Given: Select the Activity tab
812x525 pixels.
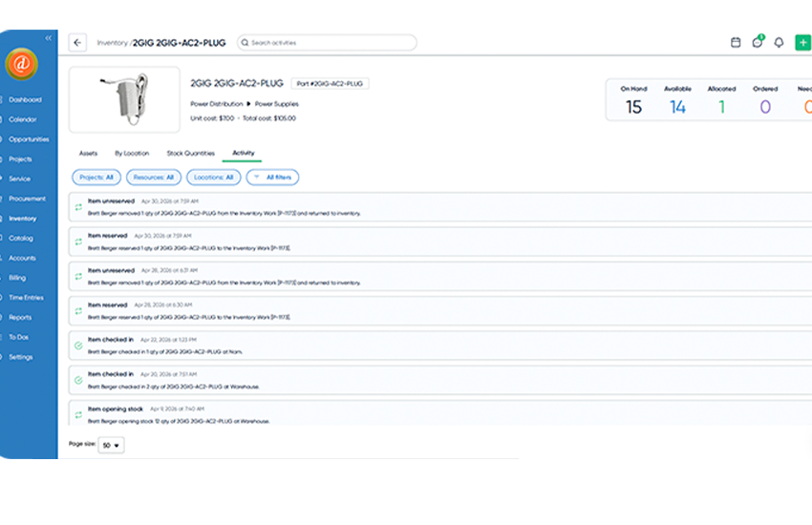Looking at the screenshot, I should (x=243, y=153).
